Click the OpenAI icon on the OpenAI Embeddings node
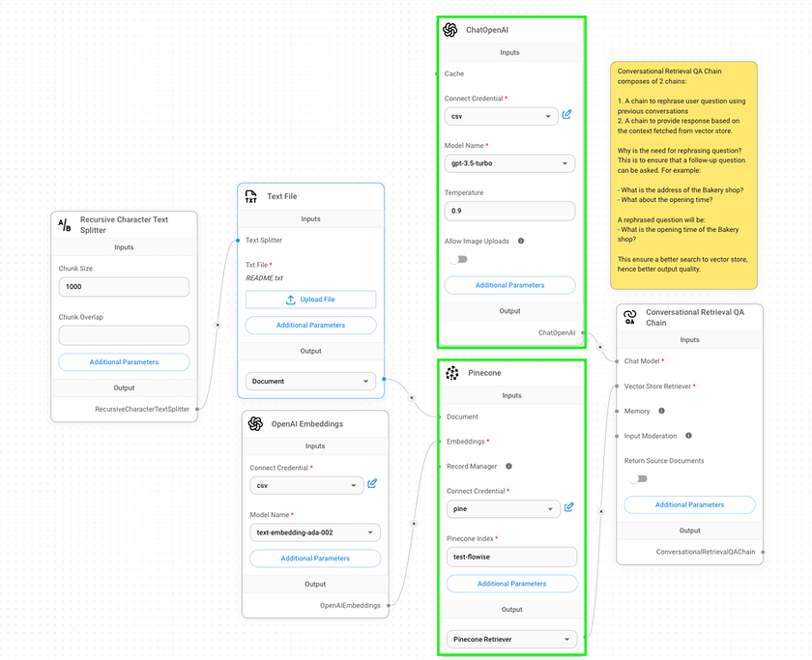Image resolution: width=812 pixels, height=660 pixels. [253, 423]
